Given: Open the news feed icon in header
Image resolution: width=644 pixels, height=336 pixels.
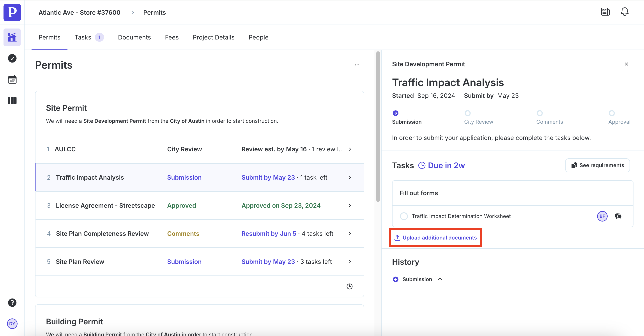Looking at the screenshot, I should [605, 12].
